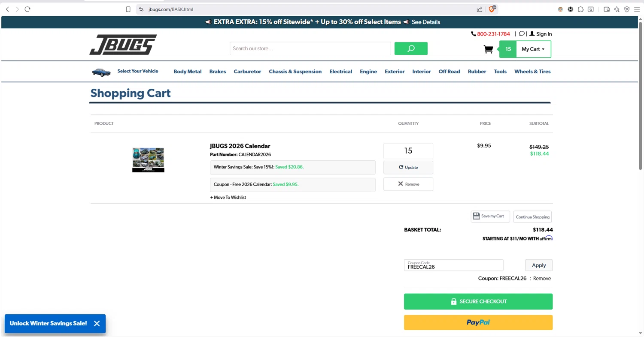This screenshot has width=644, height=337.
Task: Remove the FREECAL26 coupon
Action: click(x=542, y=278)
